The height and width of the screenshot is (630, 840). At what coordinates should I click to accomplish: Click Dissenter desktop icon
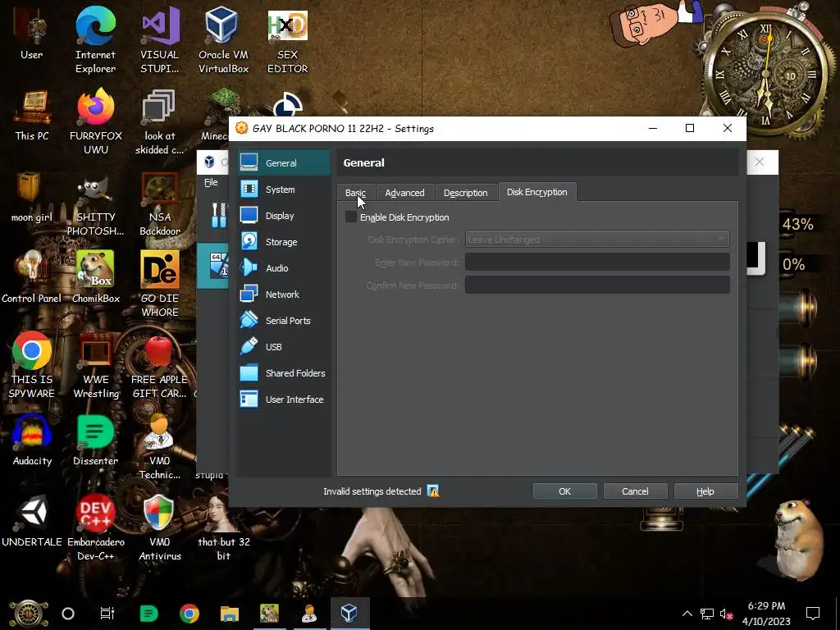pyautogui.click(x=95, y=441)
